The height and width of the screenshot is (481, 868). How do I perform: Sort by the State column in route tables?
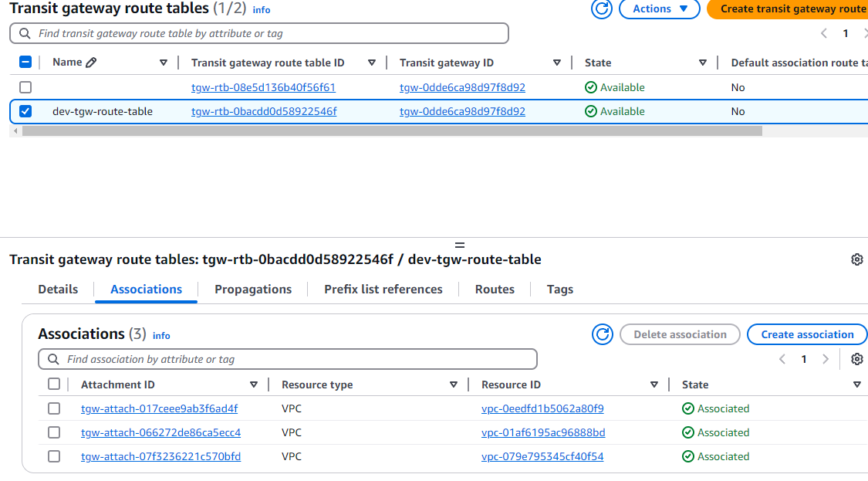pyautogui.click(x=702, y=63)
